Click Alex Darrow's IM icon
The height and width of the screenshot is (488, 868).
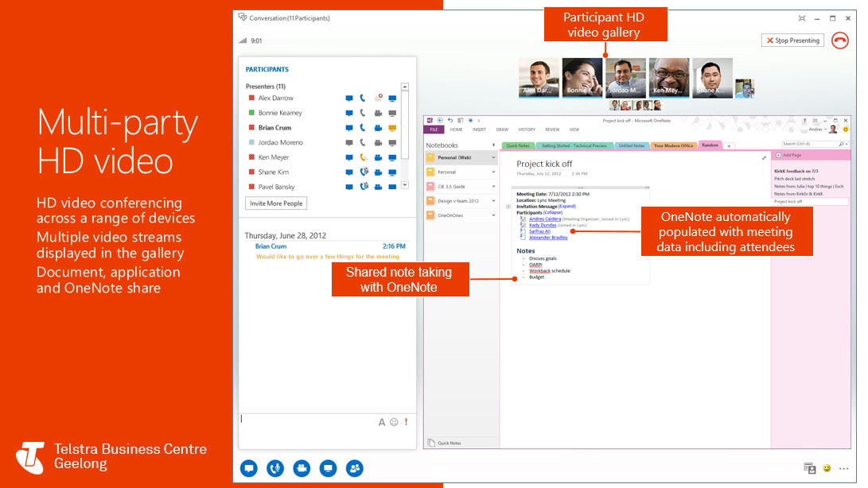coord(349,98)
